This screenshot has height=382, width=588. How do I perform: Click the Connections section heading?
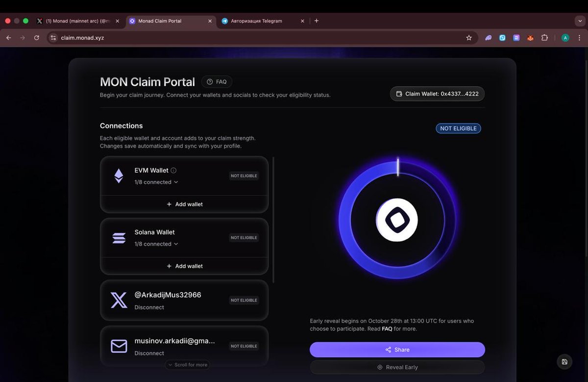(122, 126)
